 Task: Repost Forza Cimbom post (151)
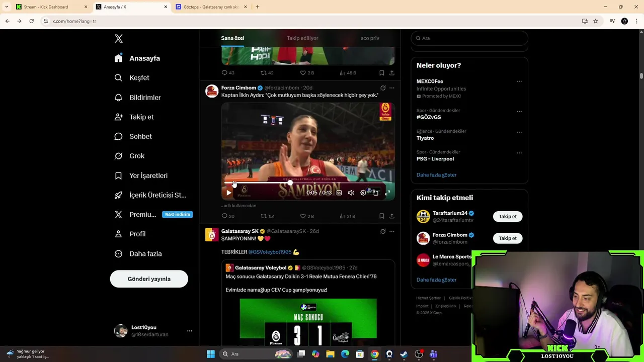268,216
